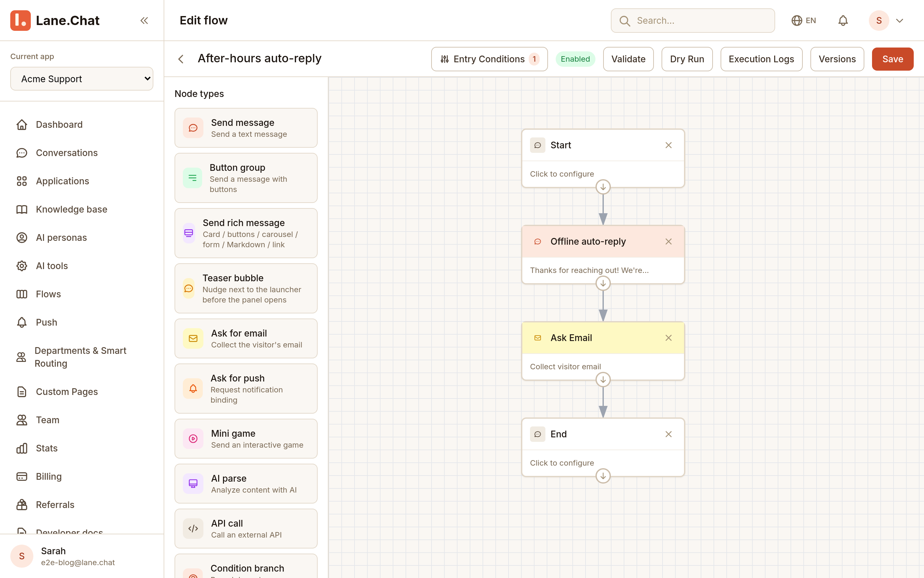924x578 pixels.
Task: Open Referrals gift icon
Action: point(22,504)
